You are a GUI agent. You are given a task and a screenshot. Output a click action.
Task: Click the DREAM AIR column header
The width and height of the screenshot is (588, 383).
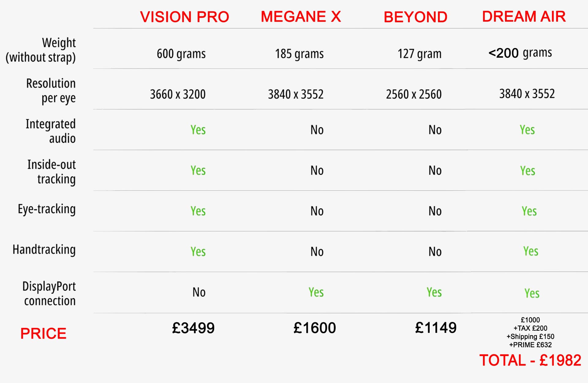click(524, 17)
